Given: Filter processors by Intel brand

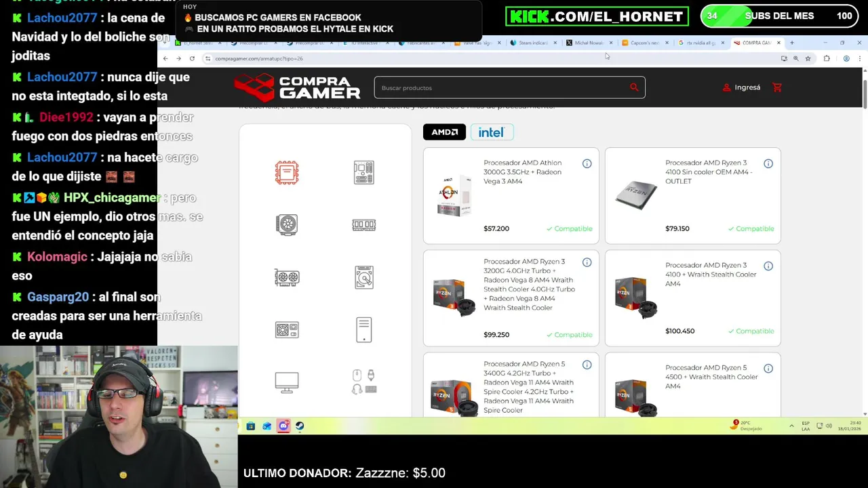Looking at the screenshot, I should (492, 132).
